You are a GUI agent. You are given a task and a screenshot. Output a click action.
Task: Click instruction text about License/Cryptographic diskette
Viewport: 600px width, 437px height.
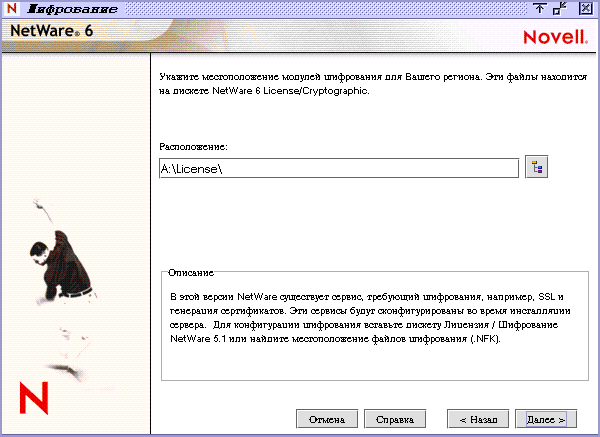tap(373, 83)
